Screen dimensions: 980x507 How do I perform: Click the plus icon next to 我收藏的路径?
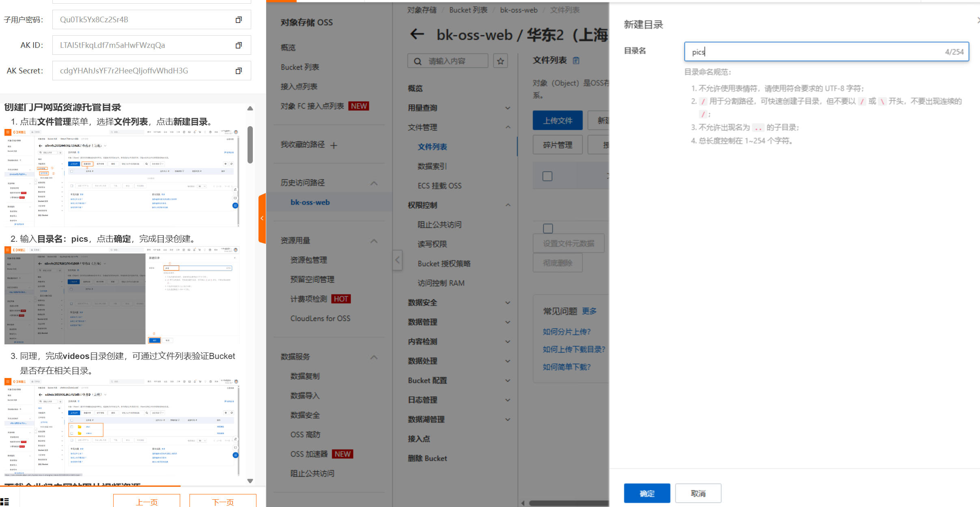pyautogui.click(x=334, y=146)
